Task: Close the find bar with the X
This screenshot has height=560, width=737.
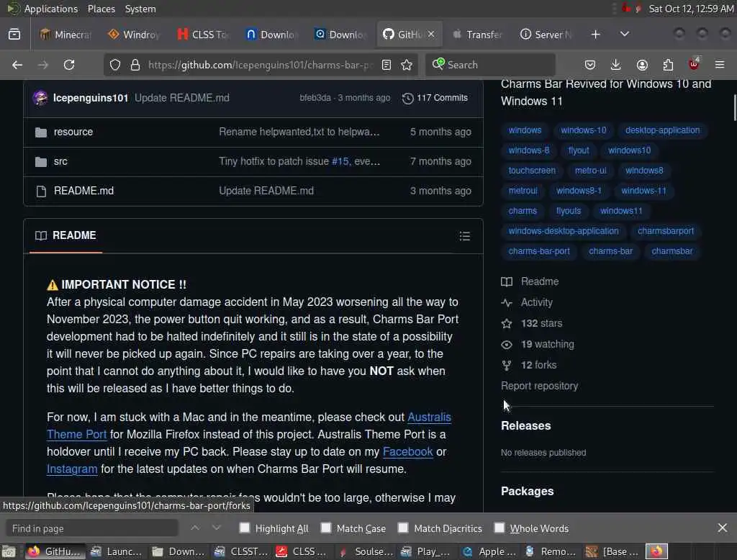Action: pos(723,528)
